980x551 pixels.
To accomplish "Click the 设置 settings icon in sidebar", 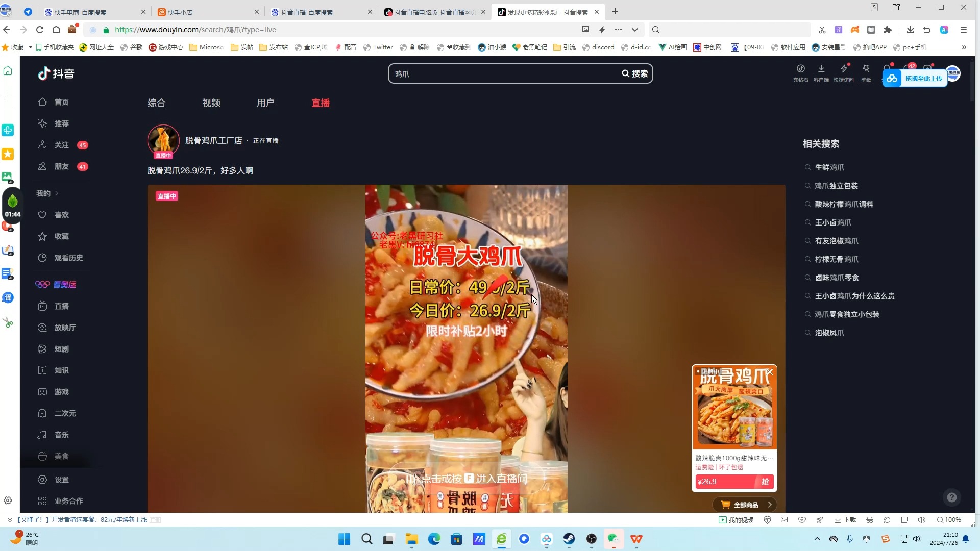I will 42,480.
